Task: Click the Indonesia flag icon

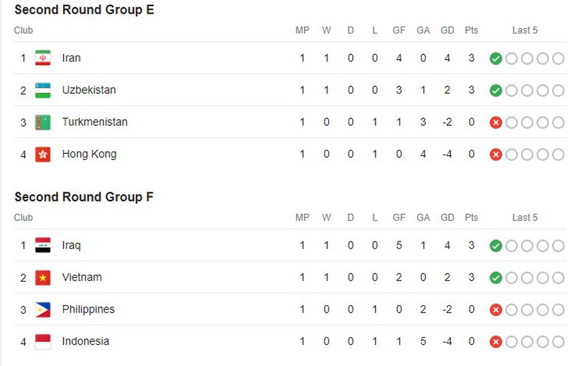Action: (x=43, y=342)
